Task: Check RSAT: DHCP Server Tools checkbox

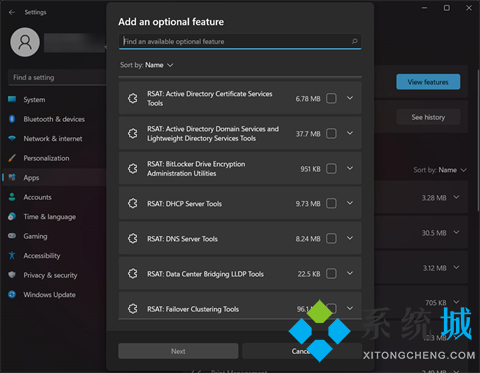Action: tap(331, 203)
